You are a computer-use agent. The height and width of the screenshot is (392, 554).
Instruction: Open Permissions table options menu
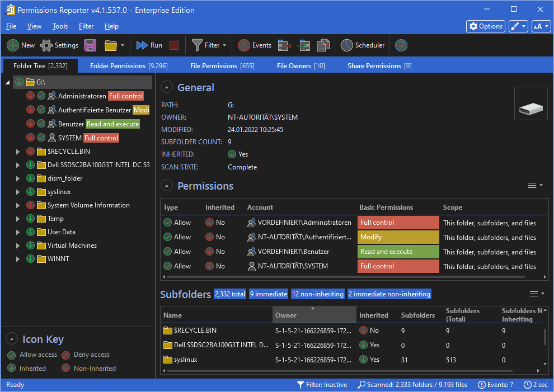(535, 186)
